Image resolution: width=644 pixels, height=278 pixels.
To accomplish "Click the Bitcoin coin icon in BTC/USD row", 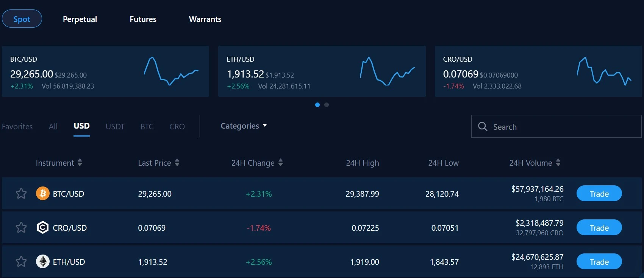I will point(43,194).
